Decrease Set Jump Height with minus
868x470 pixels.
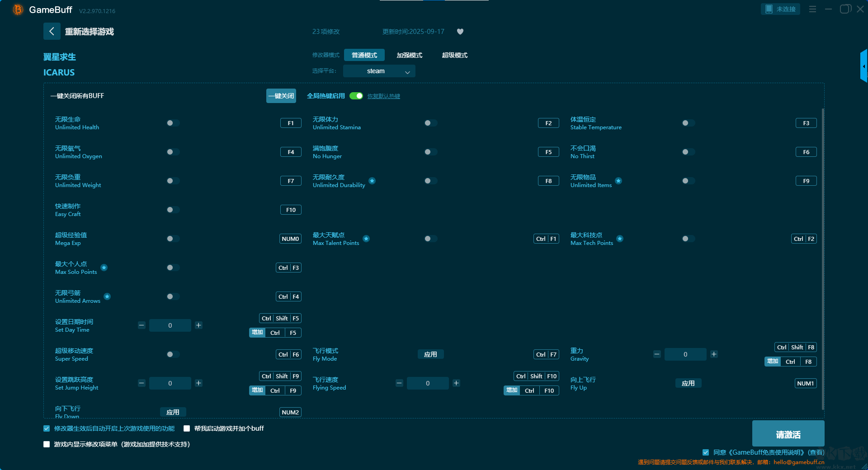click(142, 383)
